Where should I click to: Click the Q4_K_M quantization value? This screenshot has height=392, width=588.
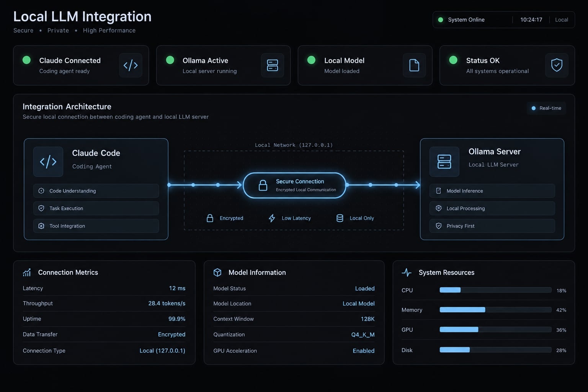[x=363, y=335]
